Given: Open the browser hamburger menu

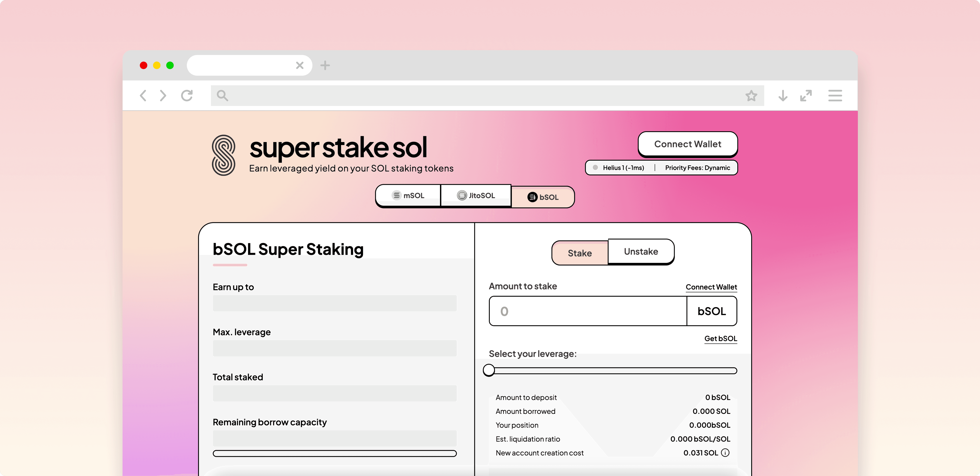Looking at the screenshot, I should click(835, 95).
